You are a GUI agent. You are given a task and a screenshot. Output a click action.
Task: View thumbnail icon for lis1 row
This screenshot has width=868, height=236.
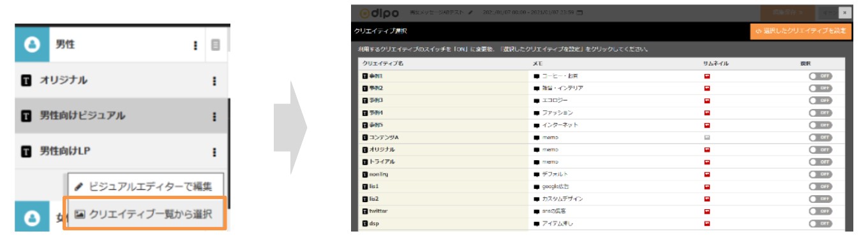click(707, 186)
